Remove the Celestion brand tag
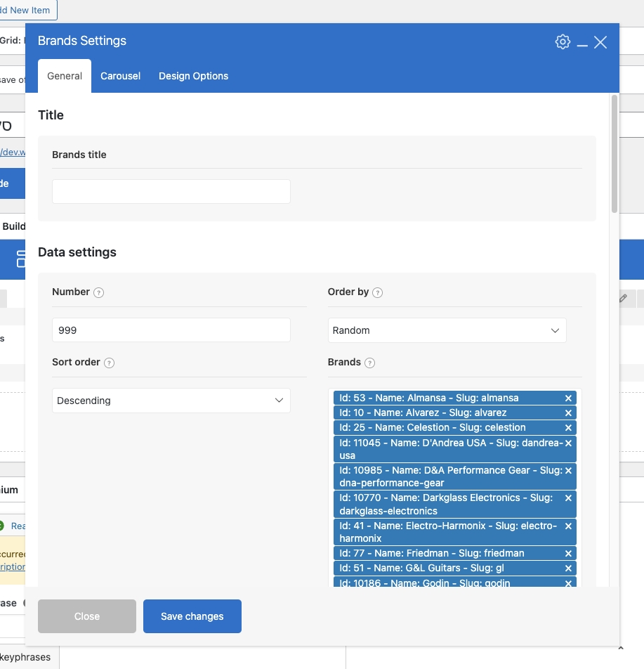 pos(568,427)
